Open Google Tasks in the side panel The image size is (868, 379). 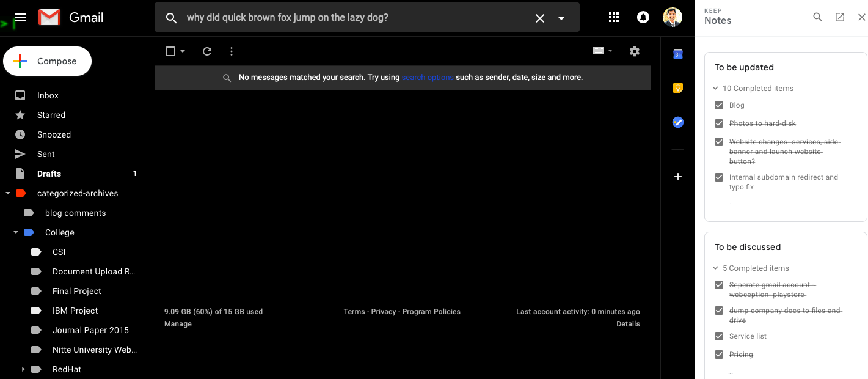point(677,122)
